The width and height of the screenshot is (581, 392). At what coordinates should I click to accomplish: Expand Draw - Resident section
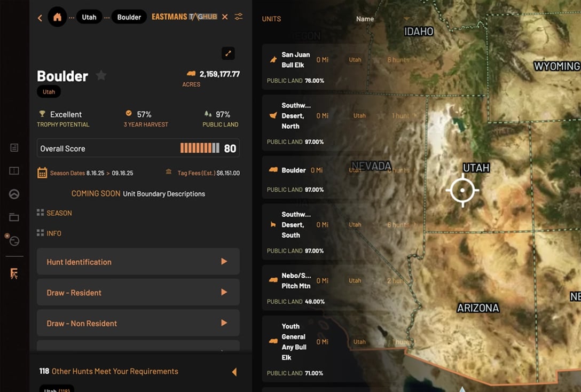[138, 292]
